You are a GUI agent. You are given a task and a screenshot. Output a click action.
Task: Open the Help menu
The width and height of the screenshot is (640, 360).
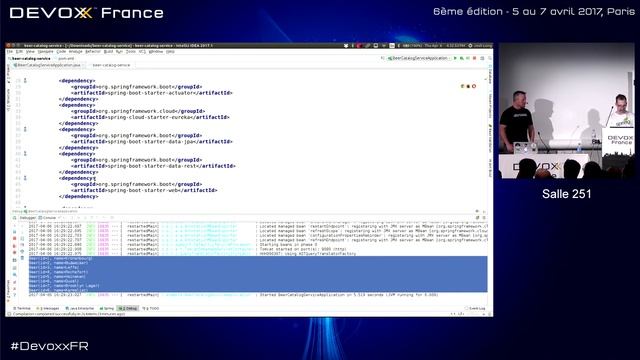click(170, 52)
